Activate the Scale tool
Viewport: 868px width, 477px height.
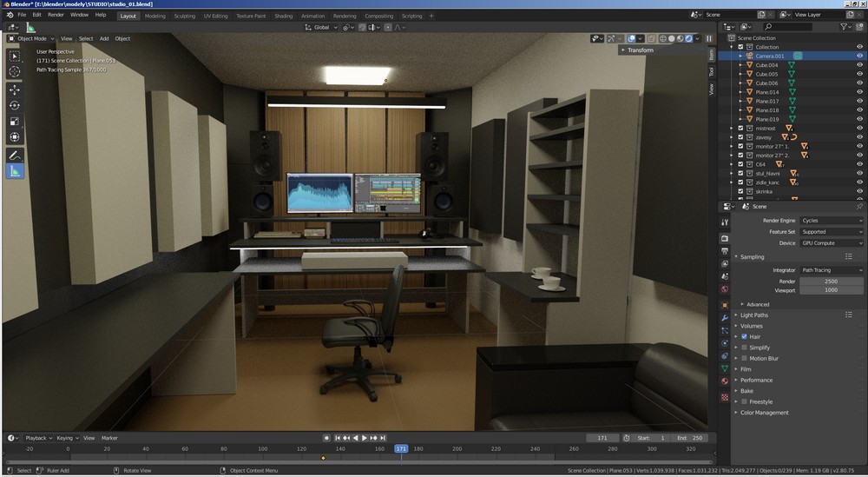(x=15, y=122)
